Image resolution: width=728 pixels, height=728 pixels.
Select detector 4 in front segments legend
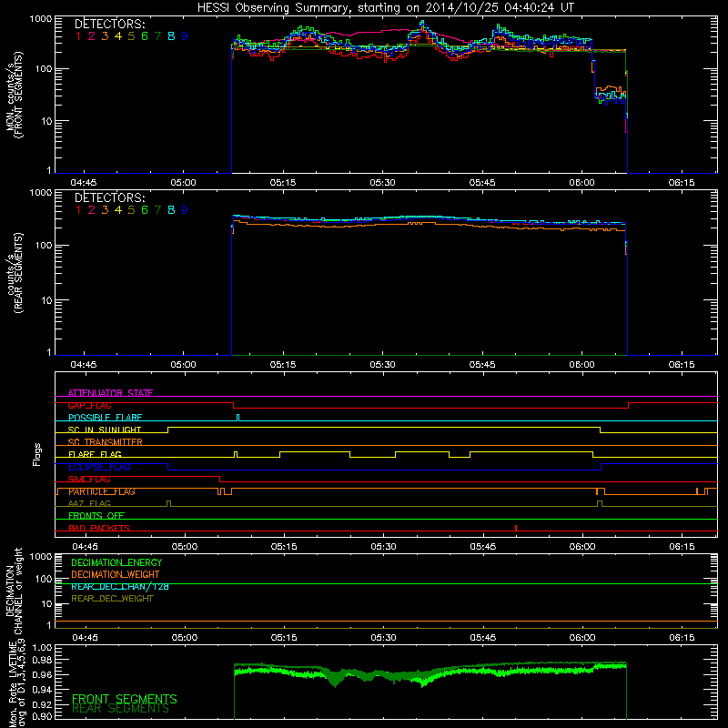tap(118, 35)
